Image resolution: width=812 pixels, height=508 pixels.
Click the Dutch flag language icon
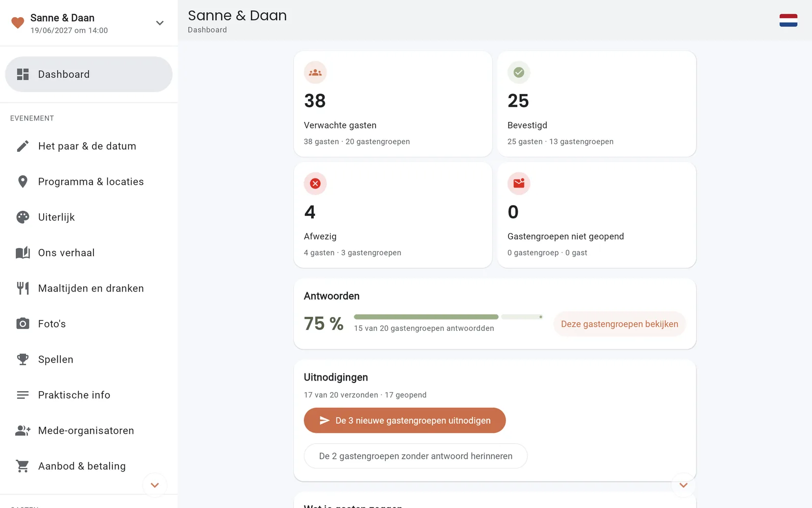(788, 20)
